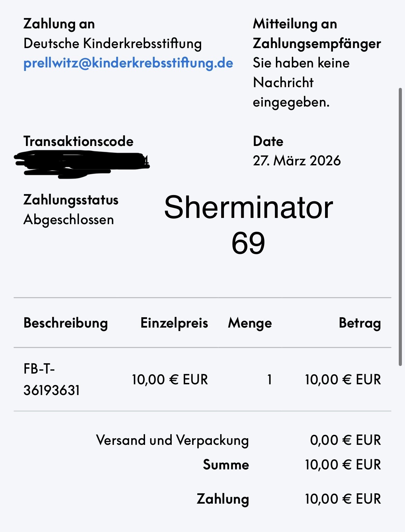
Task: Click the Menge column header
Action: tap(250, 323)
